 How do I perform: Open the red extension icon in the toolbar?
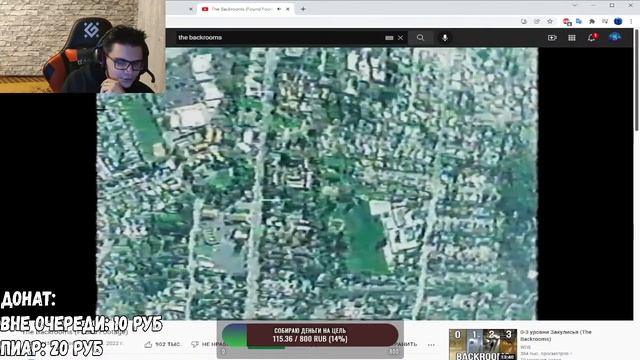tap(566, 21)
